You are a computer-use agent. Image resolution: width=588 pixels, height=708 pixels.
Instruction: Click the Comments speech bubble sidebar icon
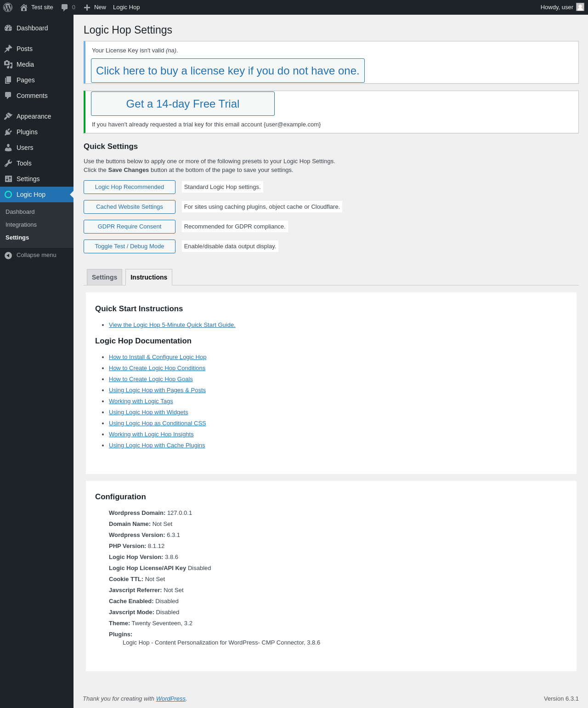pos(8,96)
